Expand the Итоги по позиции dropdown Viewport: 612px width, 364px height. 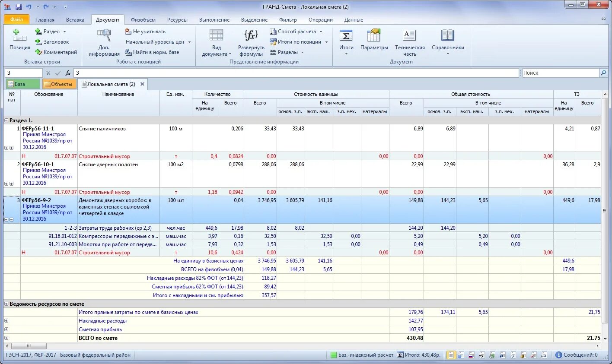(326, 42)
